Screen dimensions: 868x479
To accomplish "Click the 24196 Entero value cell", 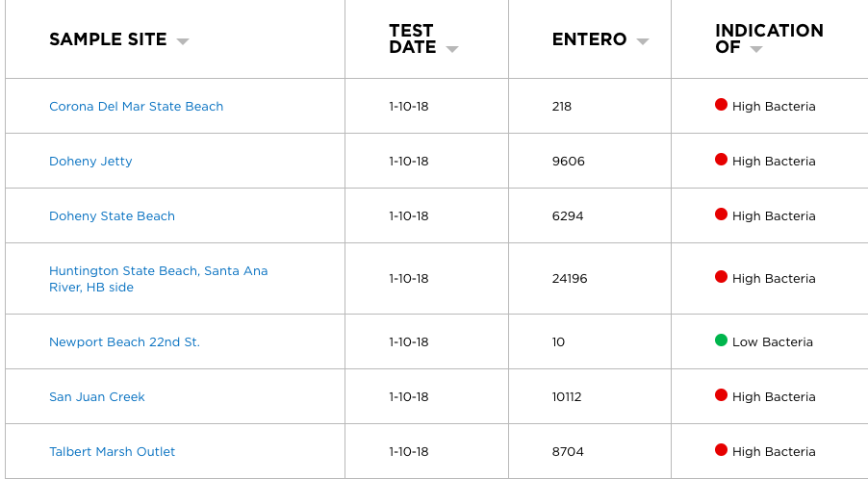I will pos(570,279).
